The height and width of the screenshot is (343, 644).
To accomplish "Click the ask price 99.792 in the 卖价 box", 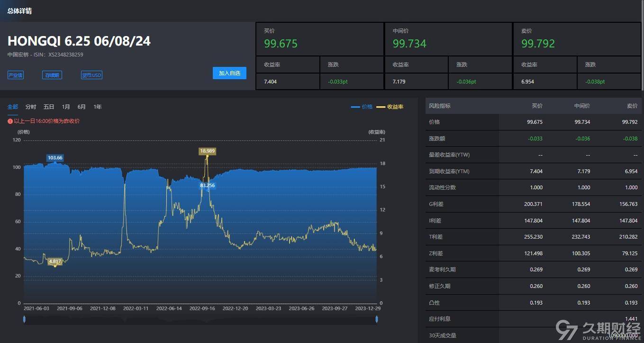I will click(x=538, y=44).
